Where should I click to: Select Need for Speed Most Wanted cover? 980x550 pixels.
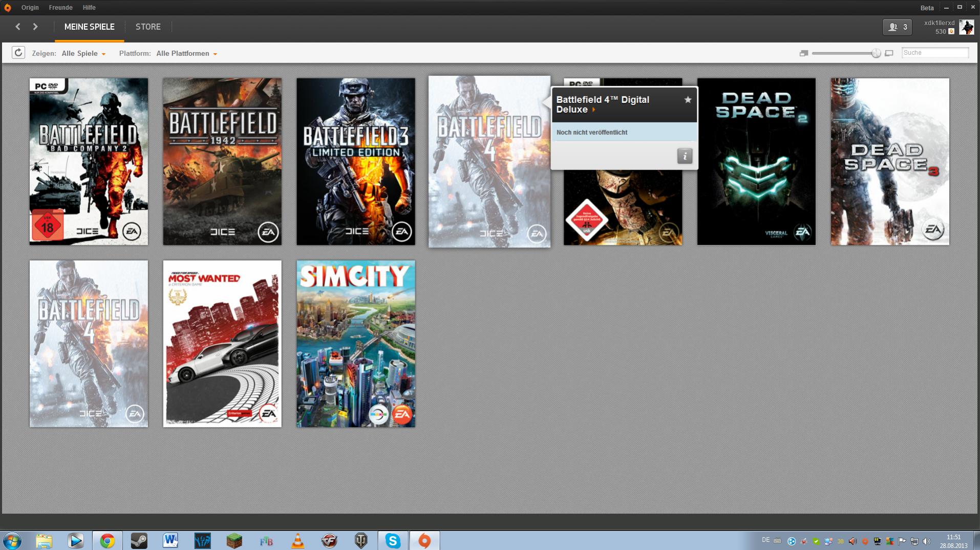222,344
